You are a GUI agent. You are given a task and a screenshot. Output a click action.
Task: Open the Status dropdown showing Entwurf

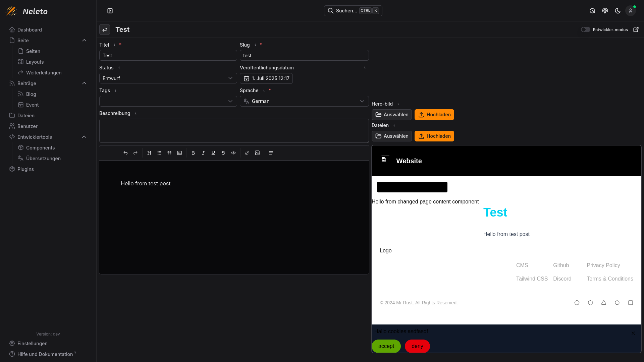[168, 78]
